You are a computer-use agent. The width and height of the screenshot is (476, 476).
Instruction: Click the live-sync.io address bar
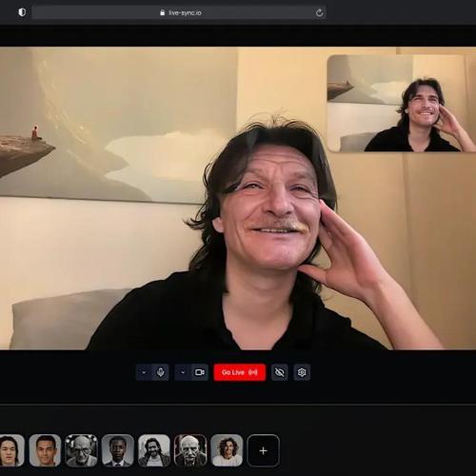[179, 12]
